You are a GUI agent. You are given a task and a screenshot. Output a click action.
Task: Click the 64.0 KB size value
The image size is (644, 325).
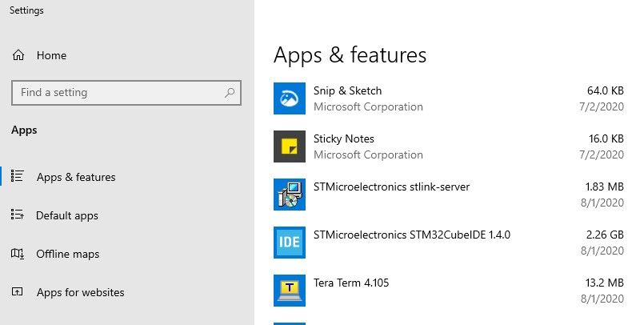coord(606,90)
